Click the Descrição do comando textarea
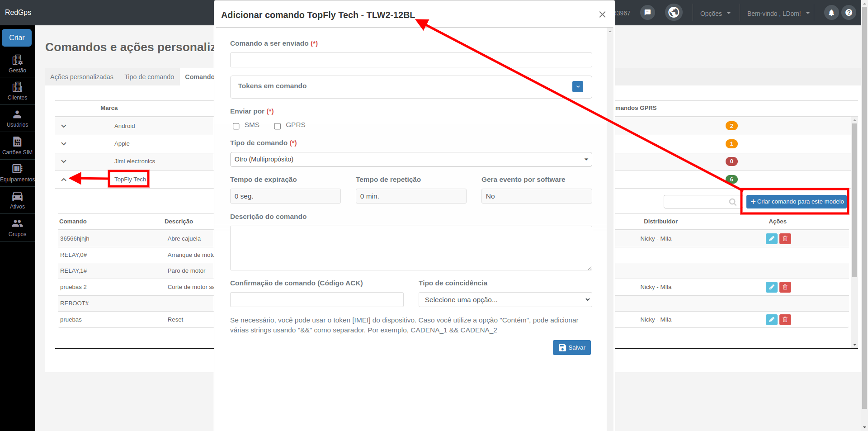The height and width of the screenshot is (431, 868). tap(411, 248)
